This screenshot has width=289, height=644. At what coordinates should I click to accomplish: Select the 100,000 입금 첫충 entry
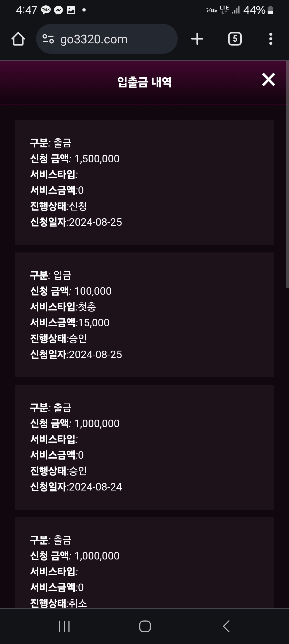pos(144,315)
